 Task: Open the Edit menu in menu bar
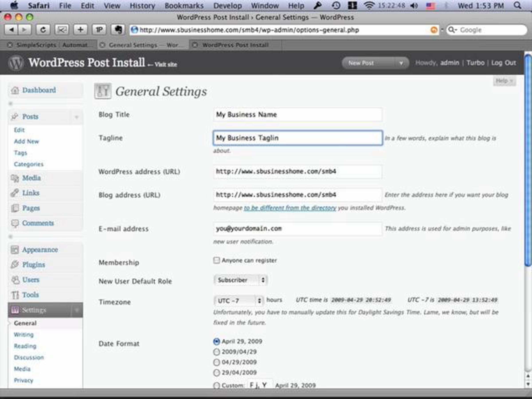(87, 5)
